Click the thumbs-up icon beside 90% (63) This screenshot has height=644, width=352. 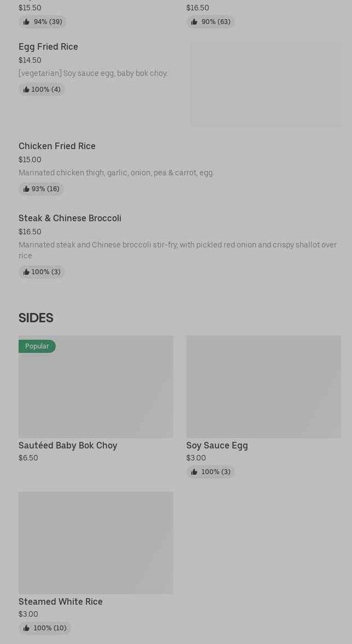point(194,22)
